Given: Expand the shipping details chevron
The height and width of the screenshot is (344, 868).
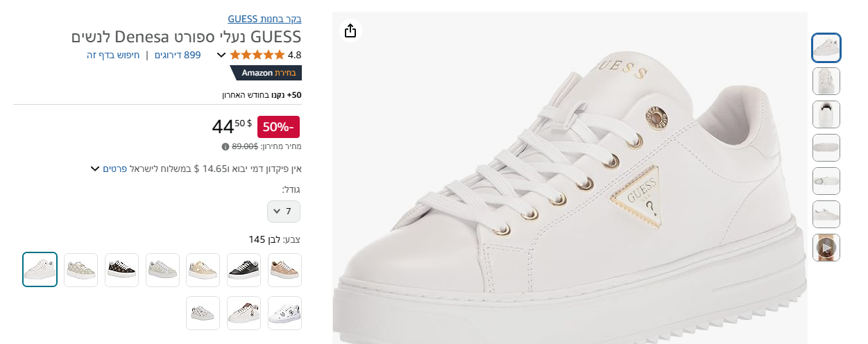Looking at the screenshot, I should 95,169.
